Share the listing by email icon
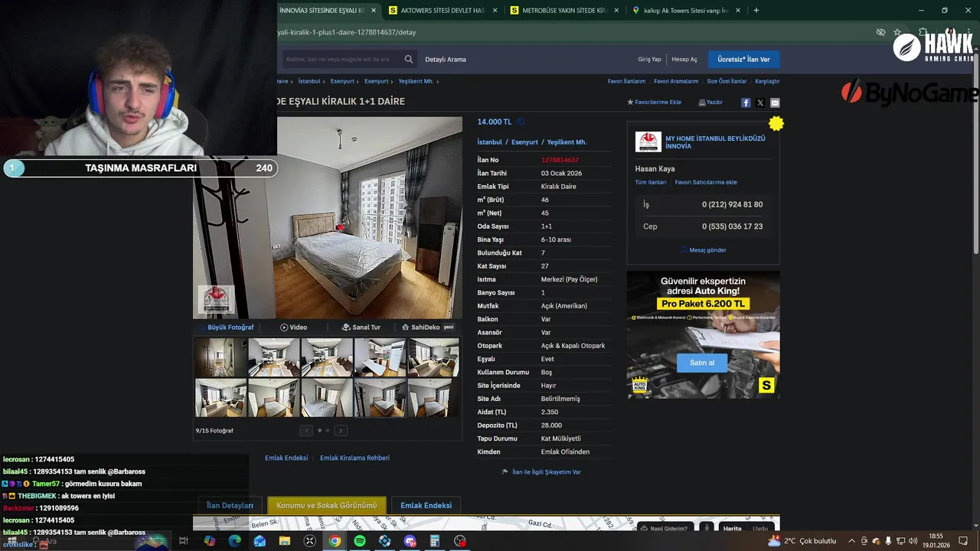980x551 pixels. coord(775,103)
